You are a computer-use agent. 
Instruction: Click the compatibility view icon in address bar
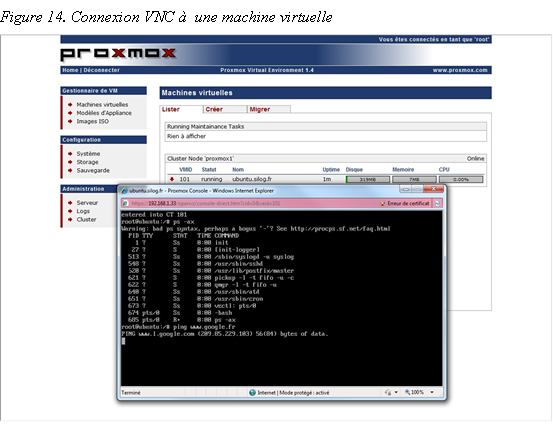coord(437,204)
